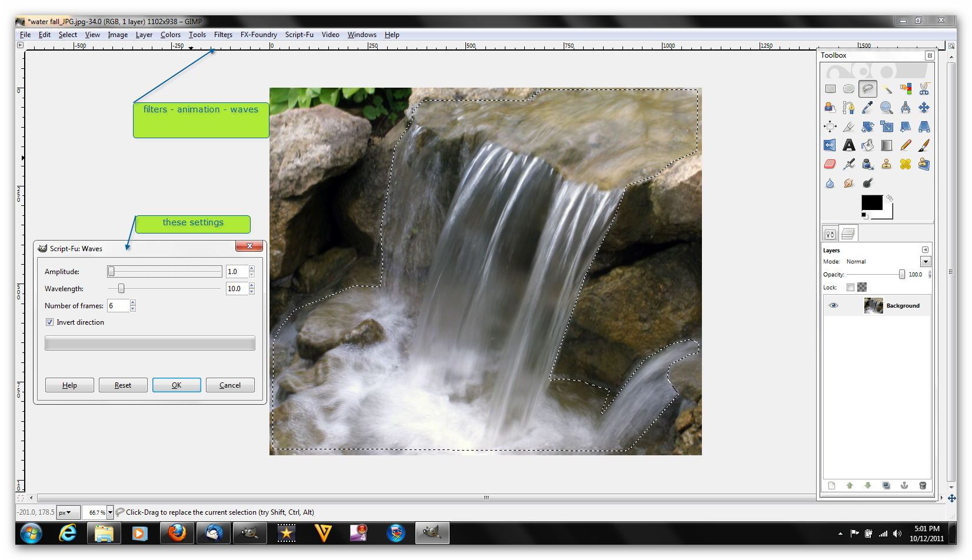
Task: Increase the Number of frames spinner
Action: coord(133,302)
